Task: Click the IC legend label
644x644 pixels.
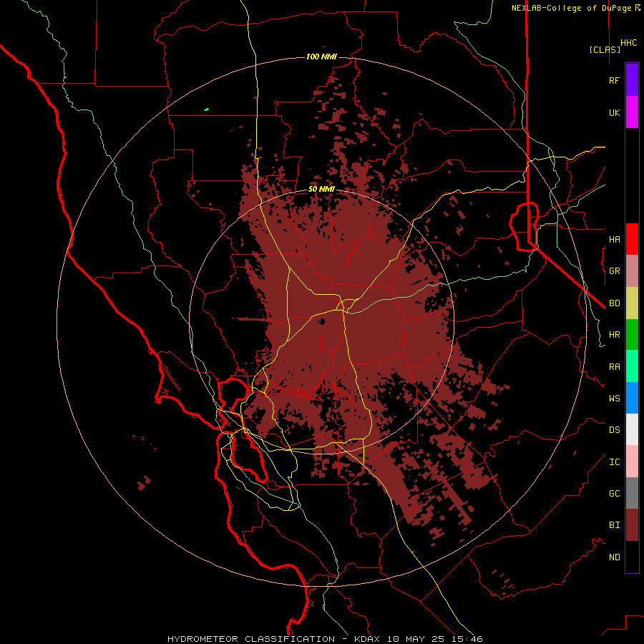Action: click(x=614, y=462)
